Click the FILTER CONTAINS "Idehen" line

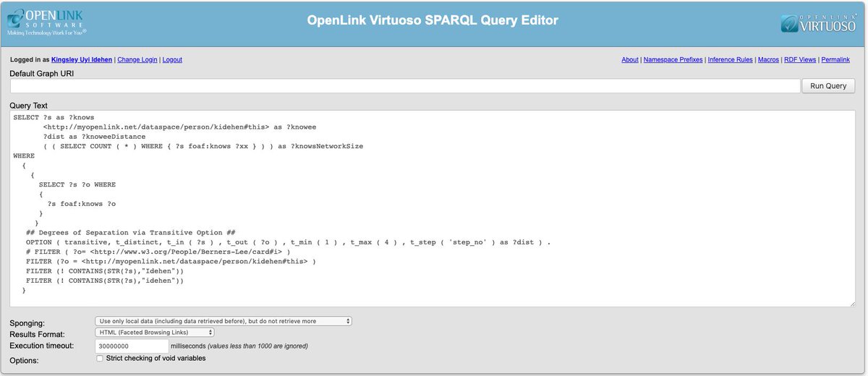[x=105, y=271]
